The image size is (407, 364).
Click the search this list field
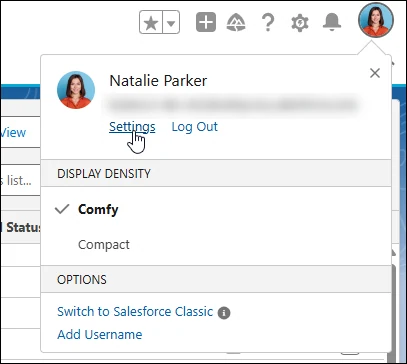[20, 180]
